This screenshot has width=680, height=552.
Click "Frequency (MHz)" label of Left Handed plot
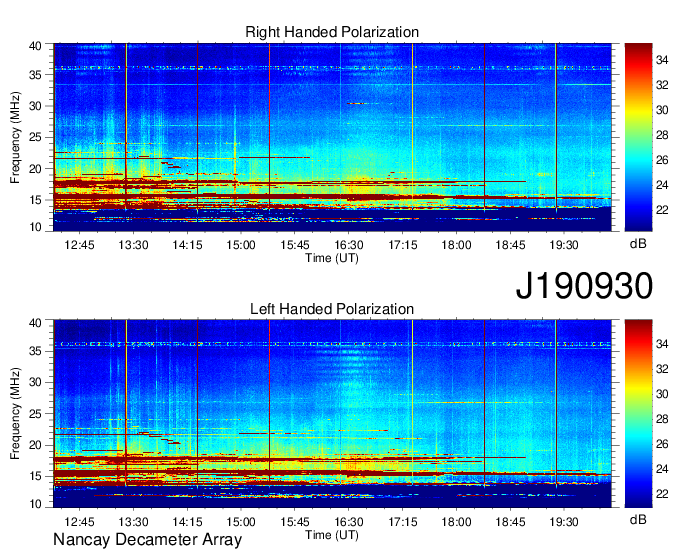(15, 414)
